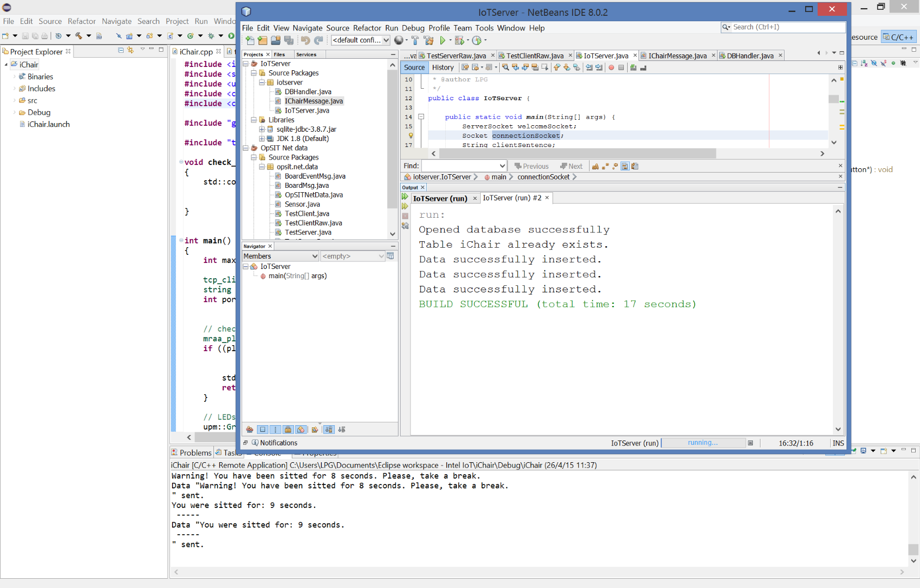Click the Next button in Find bar

[572, 167]
